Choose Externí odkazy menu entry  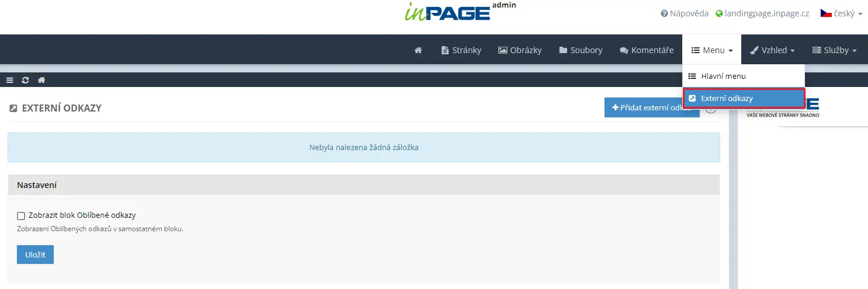point(726,98)
